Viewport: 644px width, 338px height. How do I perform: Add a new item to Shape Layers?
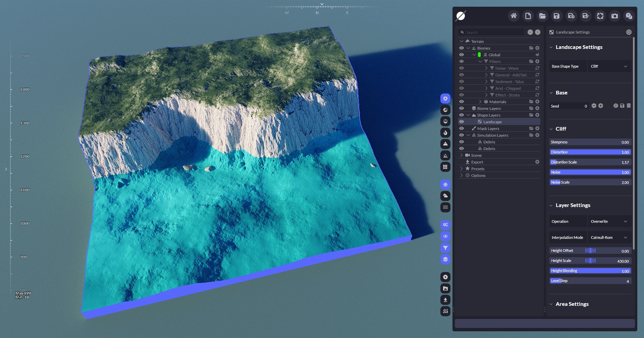click(537, 115)
